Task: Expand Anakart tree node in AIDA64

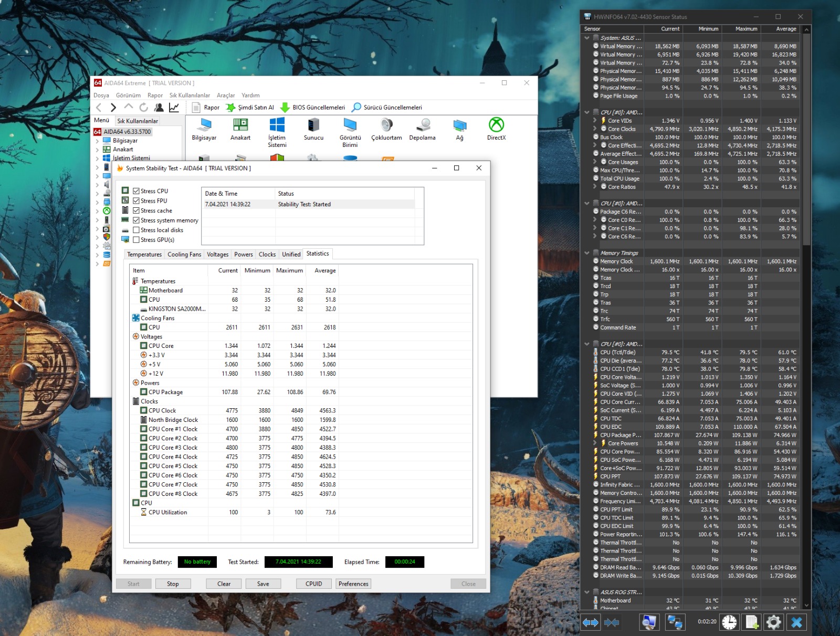Action: coord(97,150)
